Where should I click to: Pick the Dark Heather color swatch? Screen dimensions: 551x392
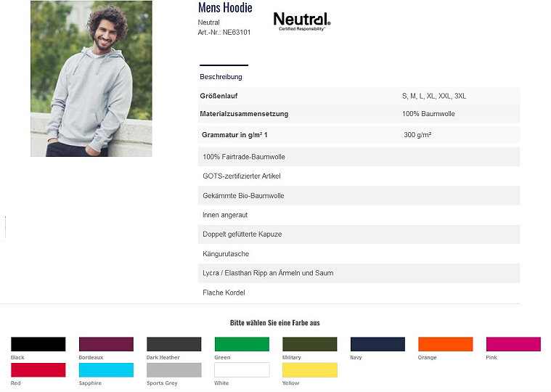click(x=174, y=344)
